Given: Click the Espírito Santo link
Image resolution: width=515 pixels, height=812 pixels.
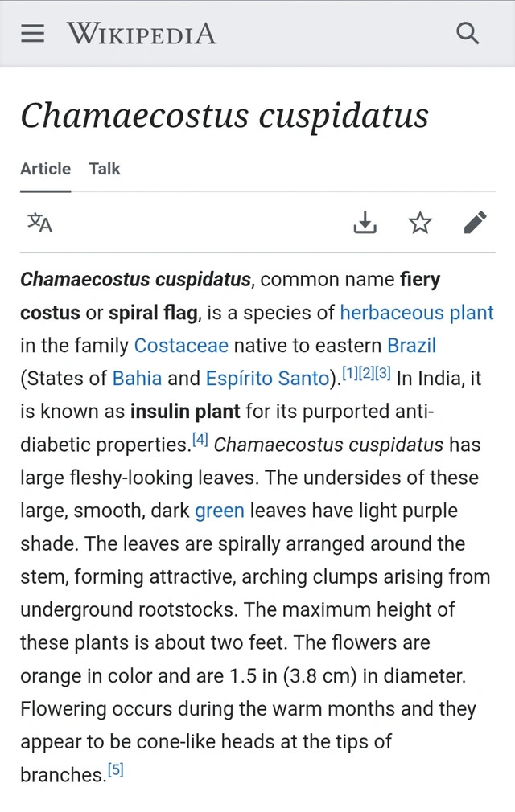Looking at the screenshot, I should coord(266,379).
